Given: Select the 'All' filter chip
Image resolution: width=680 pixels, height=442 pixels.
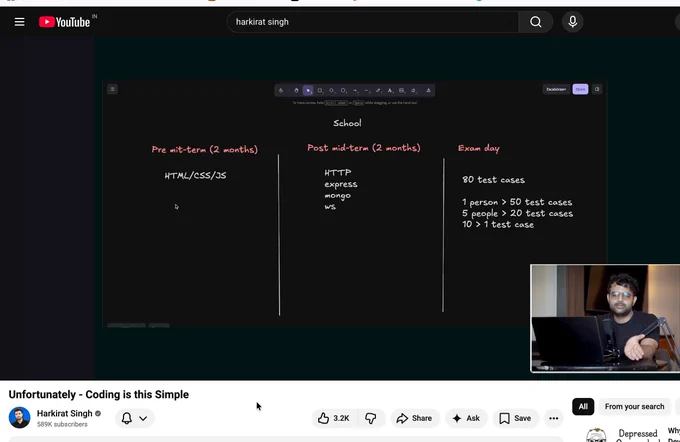Looking at the screenshot, I should pyautogui.click(x=583, y=406).
